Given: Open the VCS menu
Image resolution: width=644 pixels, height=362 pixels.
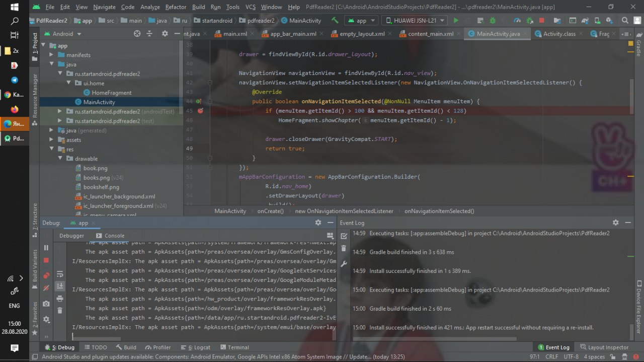Looking at the screenshot, I should 251,7.
